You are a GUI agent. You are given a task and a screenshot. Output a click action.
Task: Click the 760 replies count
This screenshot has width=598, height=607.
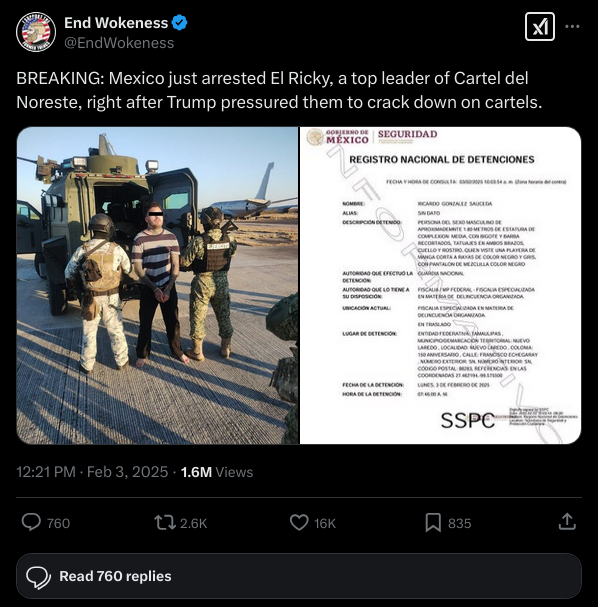pyautogui.click(x=58, y=523)
